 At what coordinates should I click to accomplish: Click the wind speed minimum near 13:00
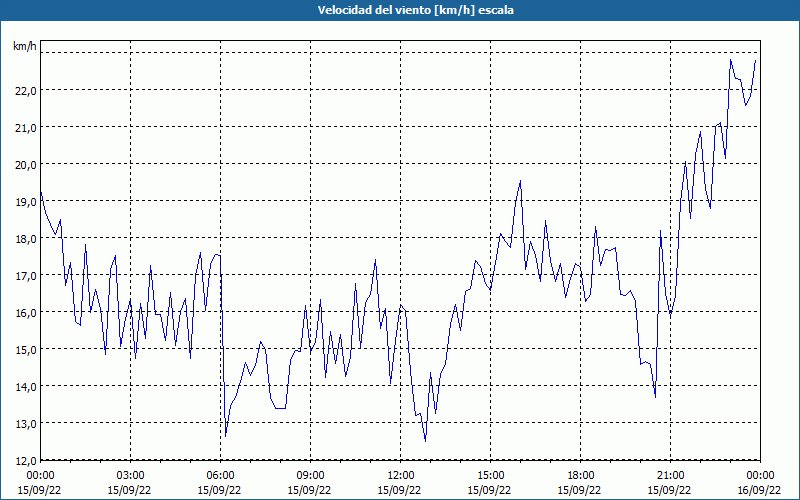(x=426, y=441)
